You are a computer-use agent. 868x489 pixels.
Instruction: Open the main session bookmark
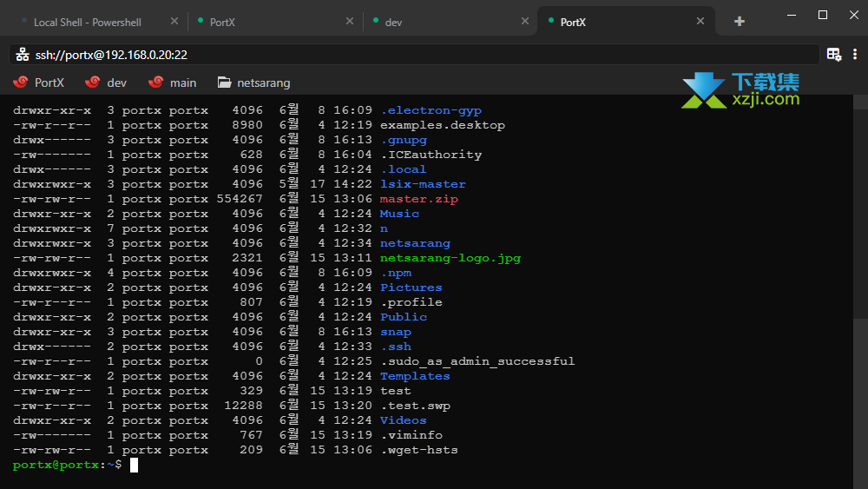(172, 83)
